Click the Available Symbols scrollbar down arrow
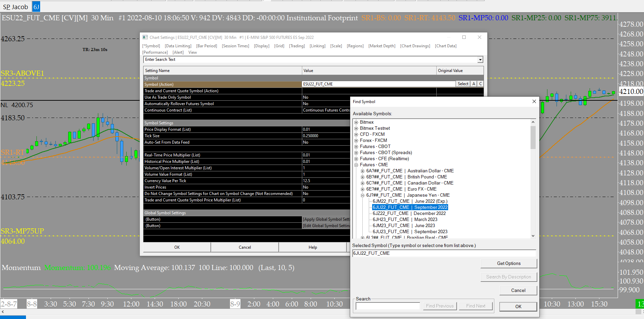 tap(533, 236)
